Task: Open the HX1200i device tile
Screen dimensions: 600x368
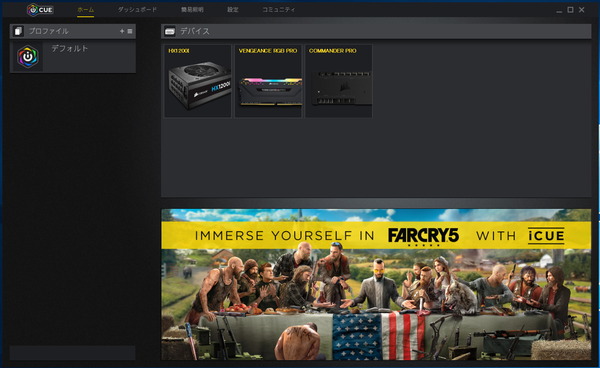Action: click(x=198, y=81)
